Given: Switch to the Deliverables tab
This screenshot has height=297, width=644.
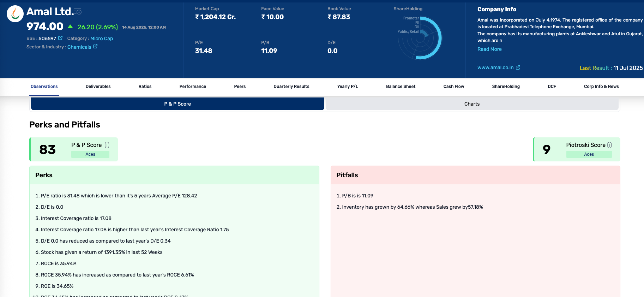Looking at the screenshot, I should point(98,87).
